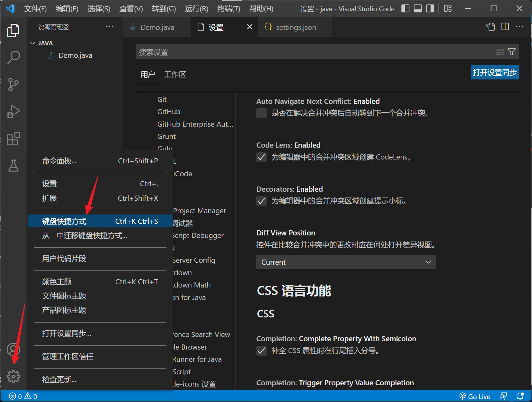
Task: Select GitHub Enterprise Aut... settings entry
Action: [195, 124]
